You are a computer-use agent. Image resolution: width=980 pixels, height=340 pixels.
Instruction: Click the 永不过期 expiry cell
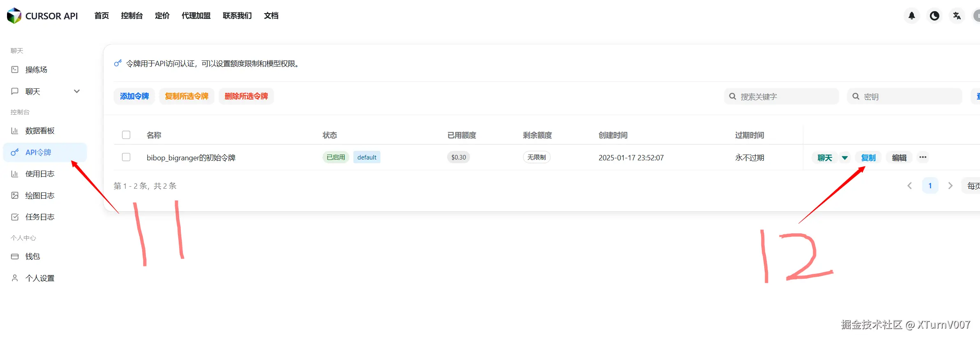[x=749, y=158]
